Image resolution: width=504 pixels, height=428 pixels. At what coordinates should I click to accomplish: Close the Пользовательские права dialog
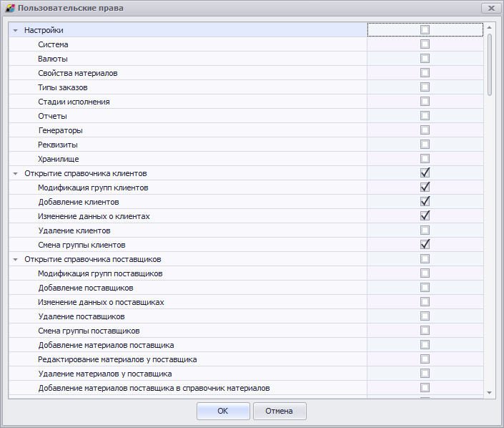490,9
